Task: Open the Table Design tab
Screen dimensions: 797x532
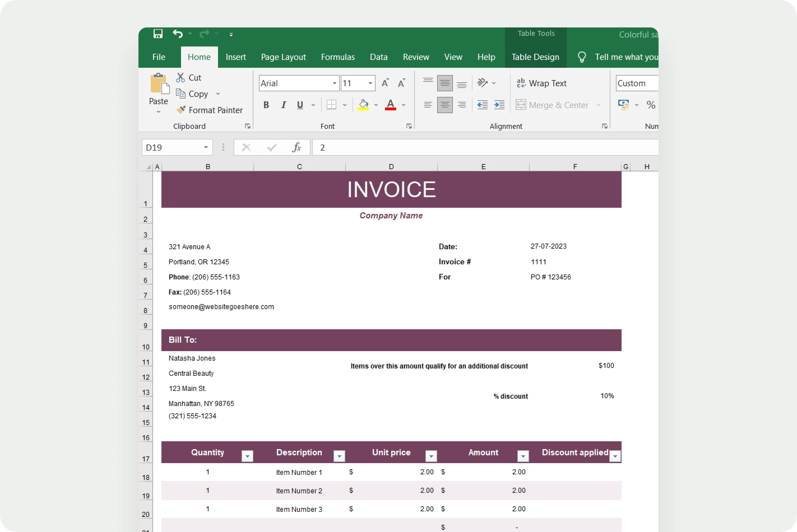Action: coord(535,57)
